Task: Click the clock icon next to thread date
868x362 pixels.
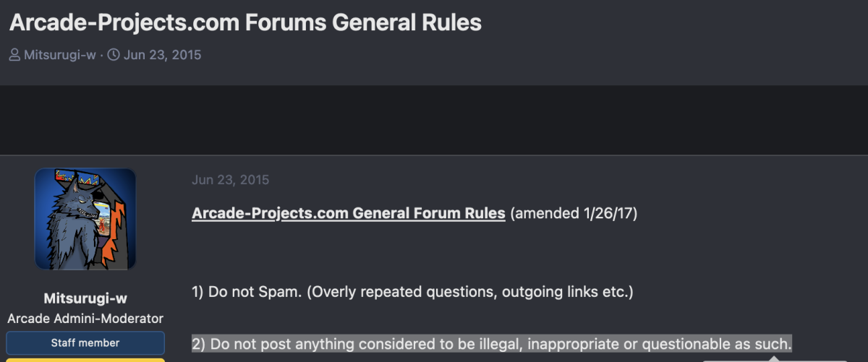Action: 114,55
